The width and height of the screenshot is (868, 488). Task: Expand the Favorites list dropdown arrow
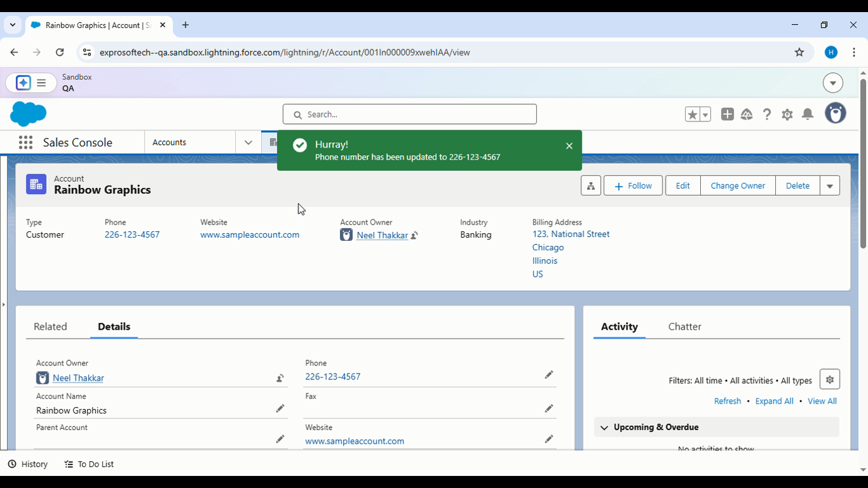[x=705, y=114]
